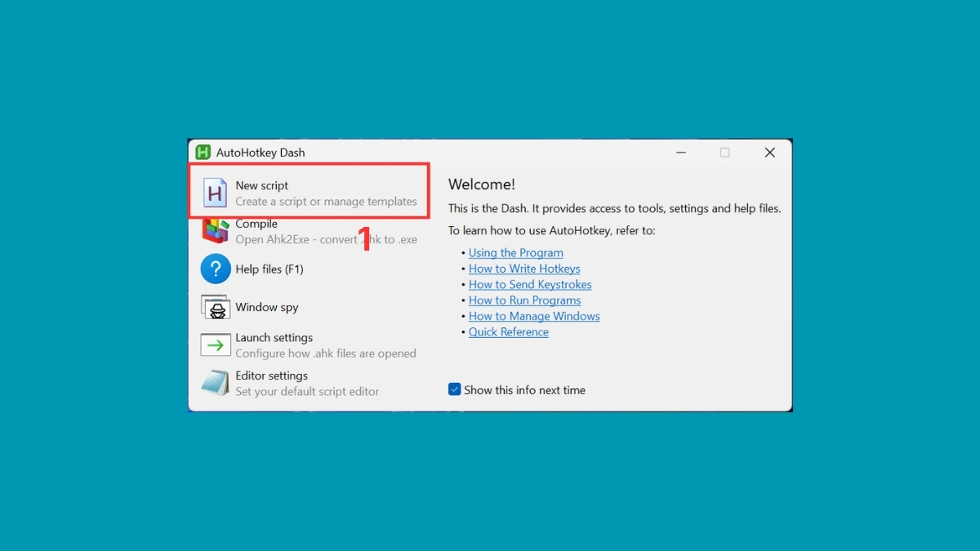Open the How to Run Programs link
This screenshot has width=980, height=551.
525,300
